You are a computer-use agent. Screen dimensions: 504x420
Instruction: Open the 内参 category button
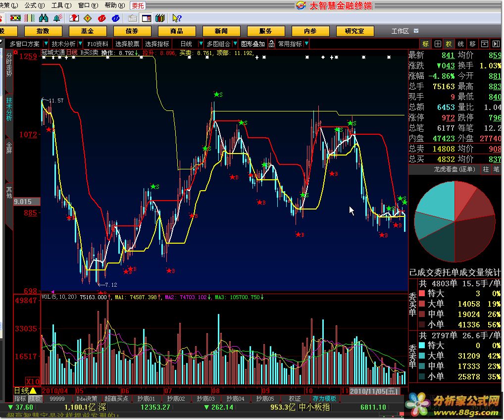coord(310,31)
